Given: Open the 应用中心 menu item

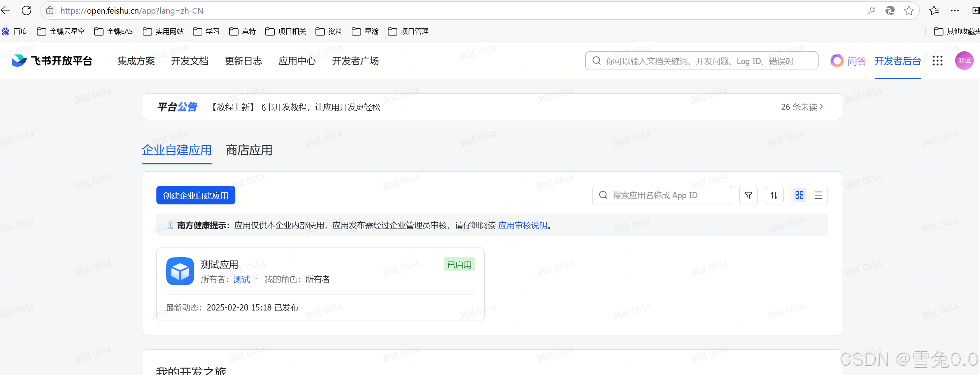Looking at the screenshot, I should coord(297,61).
